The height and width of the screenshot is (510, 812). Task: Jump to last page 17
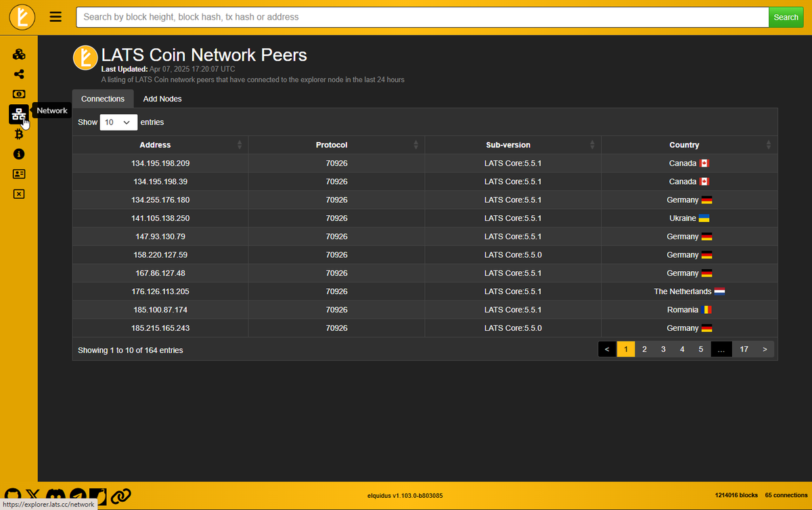(744, 349)
